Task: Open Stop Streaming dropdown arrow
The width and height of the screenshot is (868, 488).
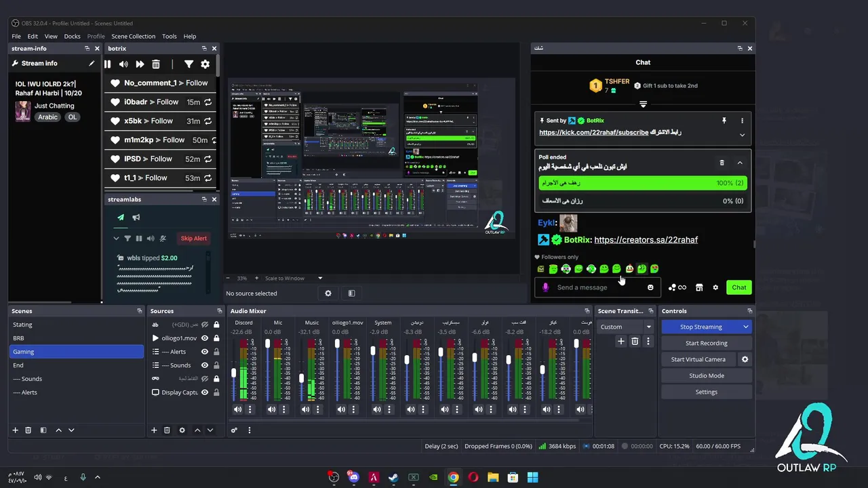Action: (745, 327)
